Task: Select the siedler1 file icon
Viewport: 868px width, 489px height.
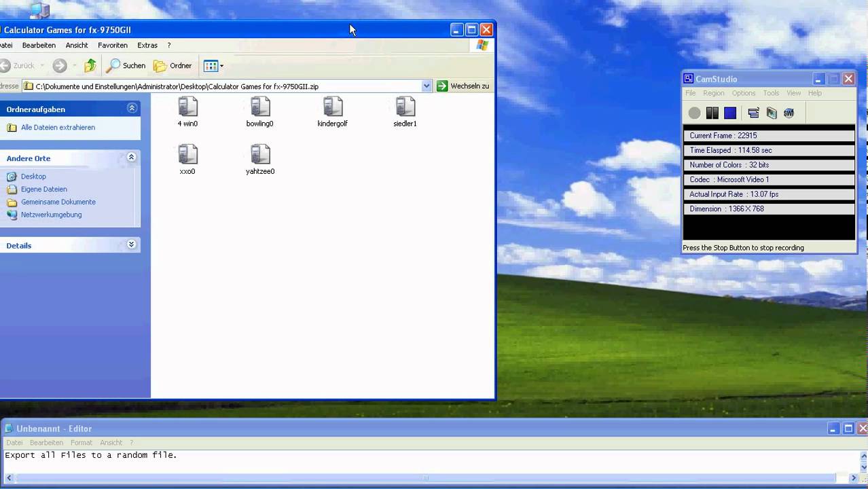Action: point(405,107)
